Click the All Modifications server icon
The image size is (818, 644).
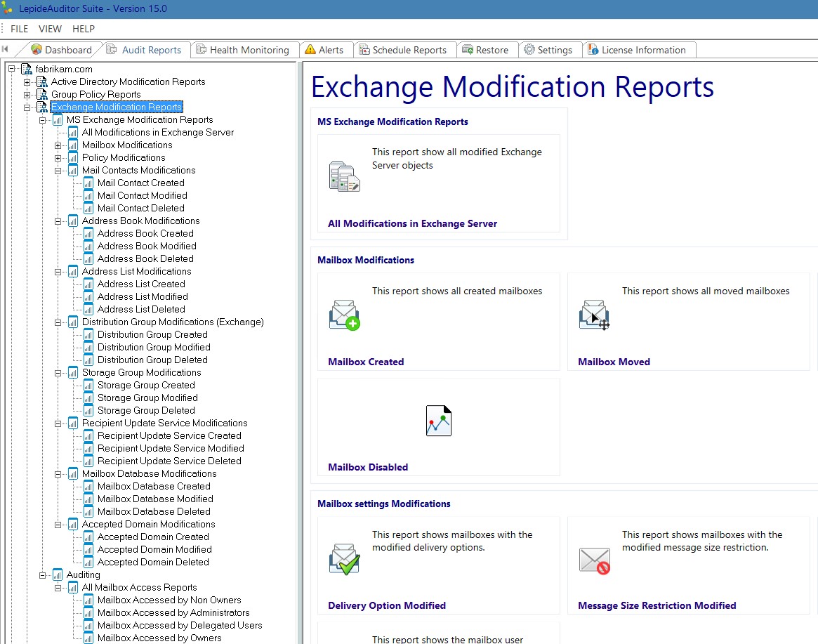(344, 176)
